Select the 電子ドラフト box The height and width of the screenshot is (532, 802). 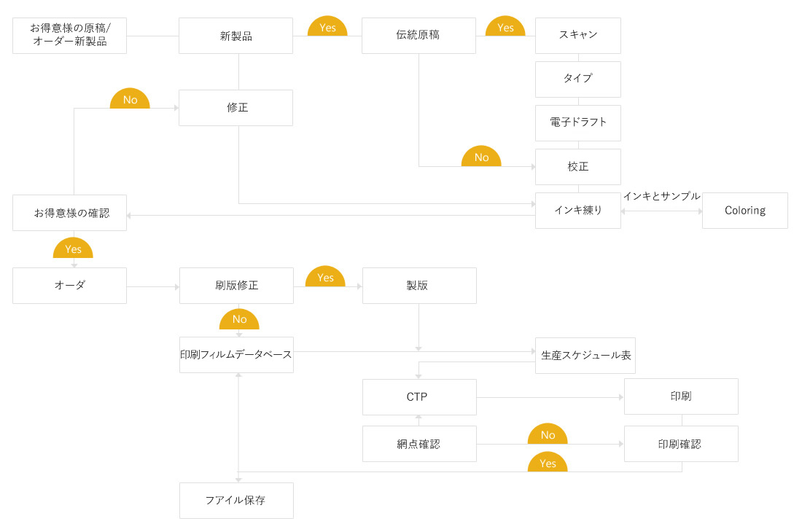point(577,122)
